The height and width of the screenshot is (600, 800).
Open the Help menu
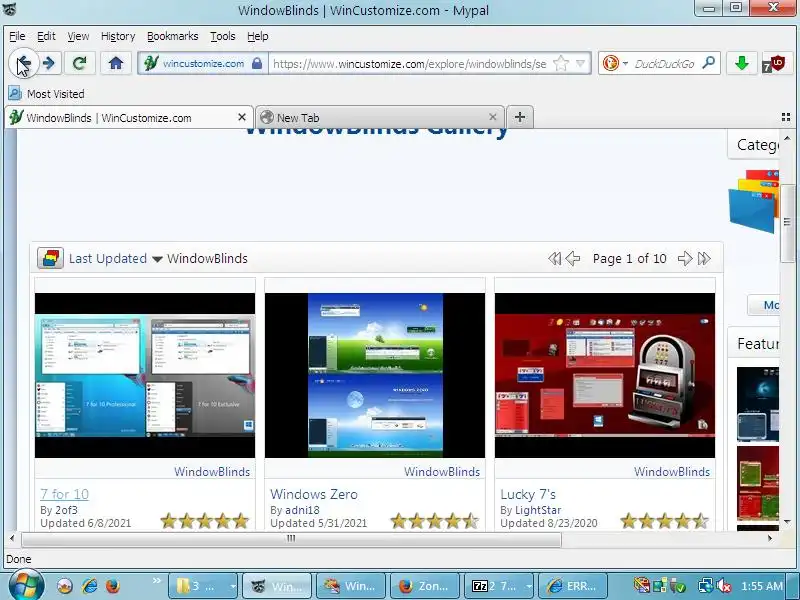tap(258, 36)
